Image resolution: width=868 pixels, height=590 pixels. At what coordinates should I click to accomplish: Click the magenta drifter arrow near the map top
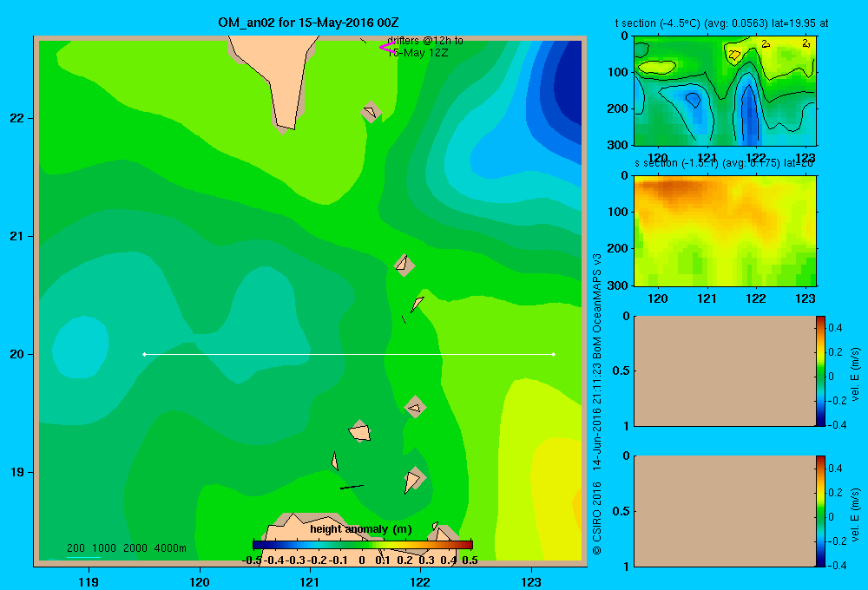[386, 47]
